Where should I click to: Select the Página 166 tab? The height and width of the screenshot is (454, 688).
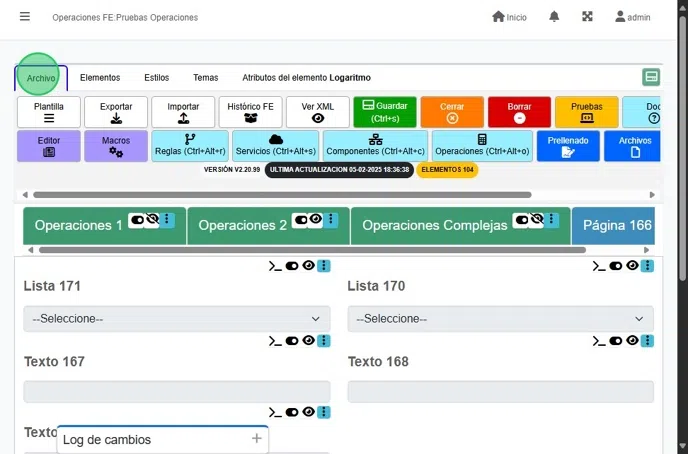coord(613,225)
